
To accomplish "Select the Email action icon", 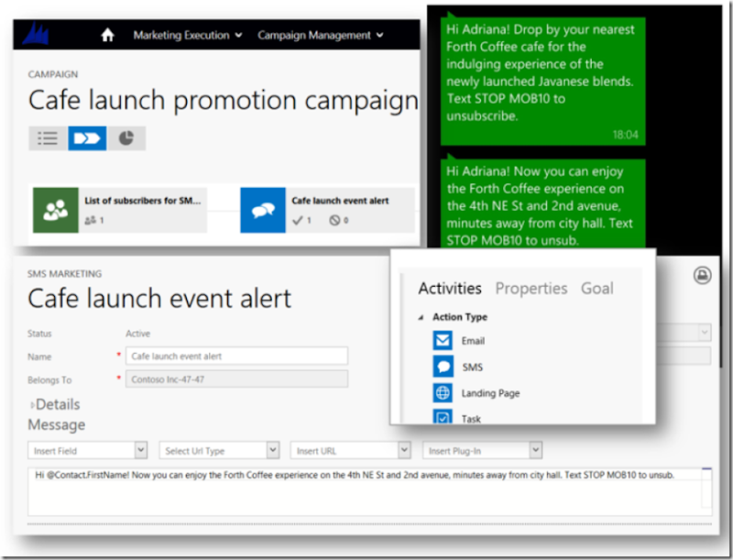I will pyautogui.click(x=443, y=340).
